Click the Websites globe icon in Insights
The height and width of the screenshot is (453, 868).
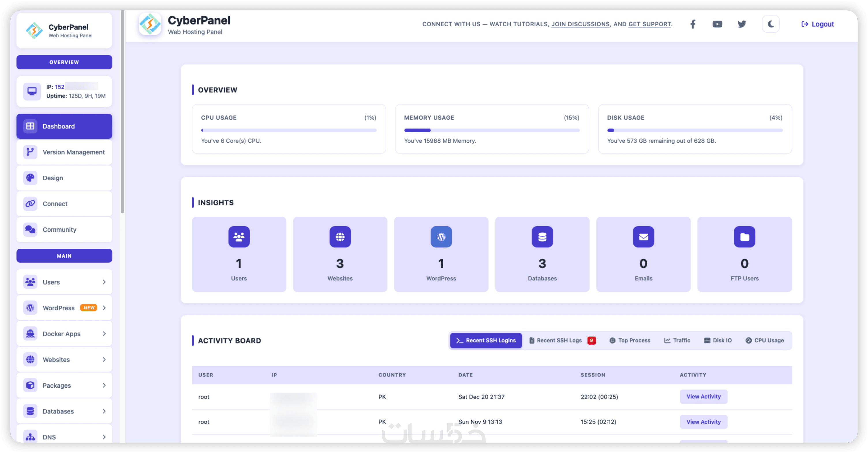[340, 237]
